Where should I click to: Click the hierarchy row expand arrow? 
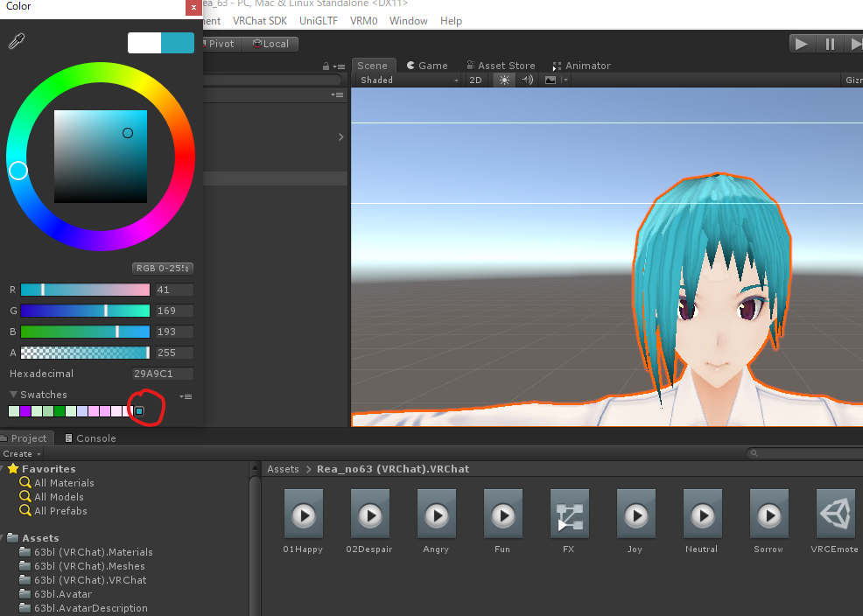(340, 137)
